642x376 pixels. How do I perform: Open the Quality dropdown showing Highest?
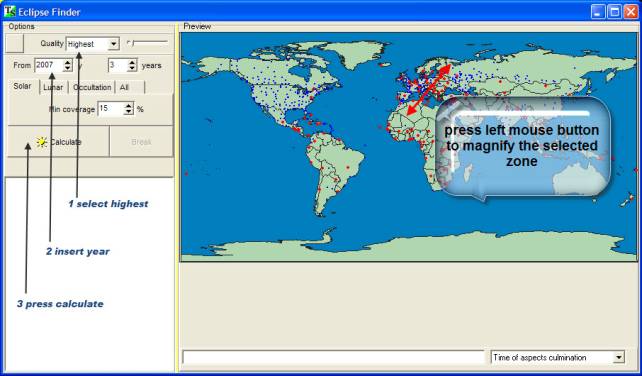pos(93,44)
